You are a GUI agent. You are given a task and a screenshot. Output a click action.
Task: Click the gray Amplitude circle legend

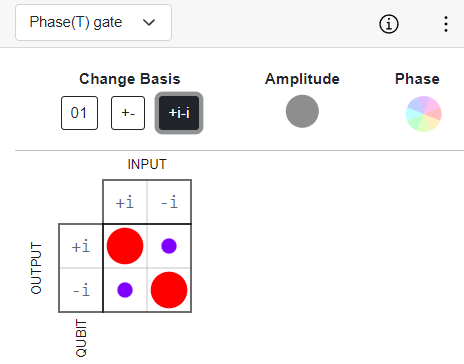[x=302, y=111]
